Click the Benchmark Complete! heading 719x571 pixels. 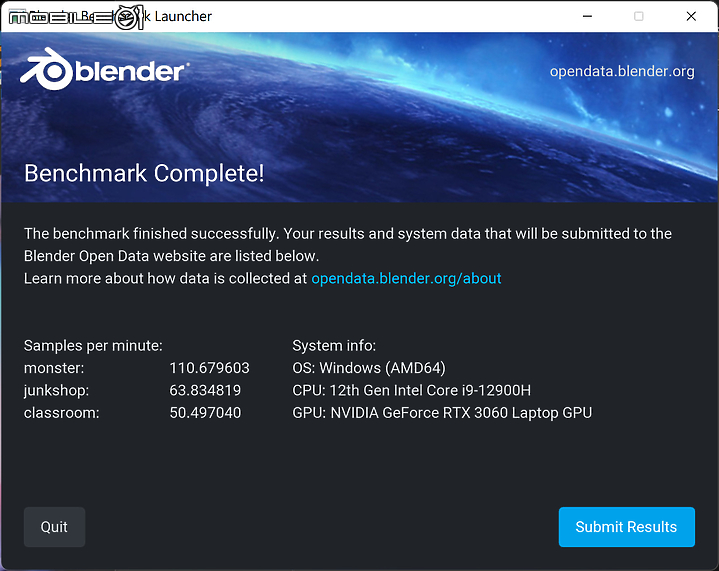[144, 173]
